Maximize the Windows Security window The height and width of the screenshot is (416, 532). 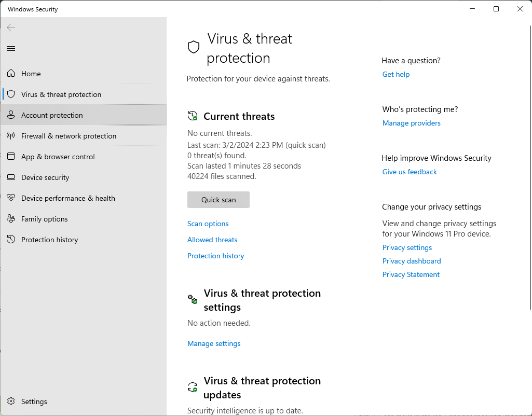(496, 9)
